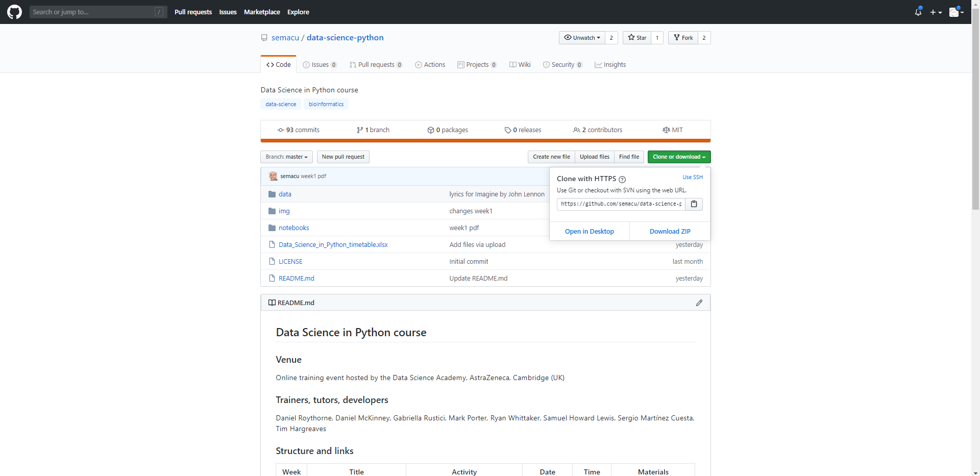Viewport: 980px width, 476px height.
Task: Click the language bar under repo stats
Action: 485,141
